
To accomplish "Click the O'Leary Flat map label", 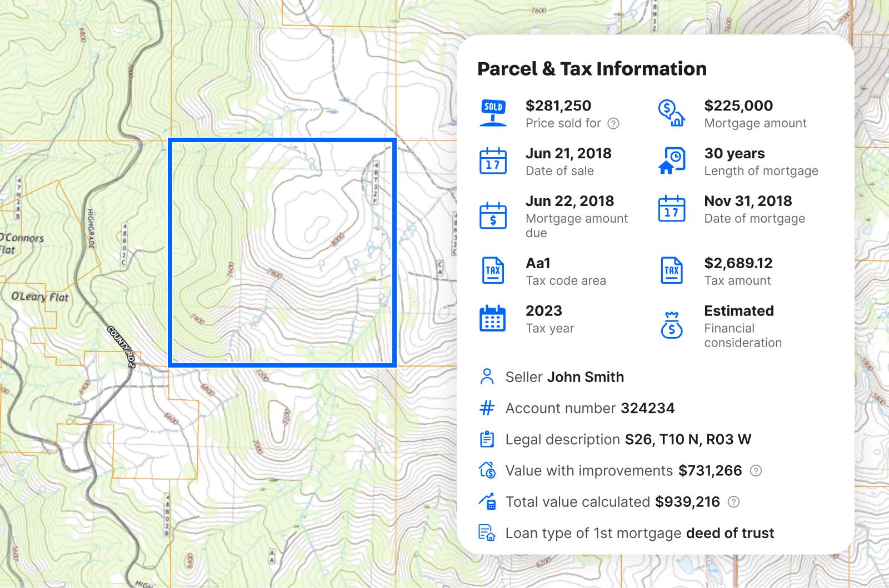I will [x=40, y=296].
